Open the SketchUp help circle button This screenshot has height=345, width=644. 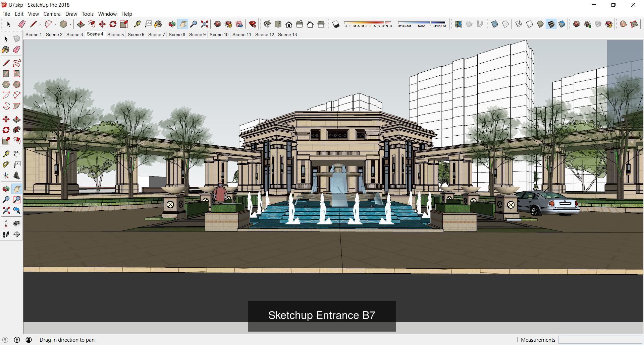pos(16,340)
